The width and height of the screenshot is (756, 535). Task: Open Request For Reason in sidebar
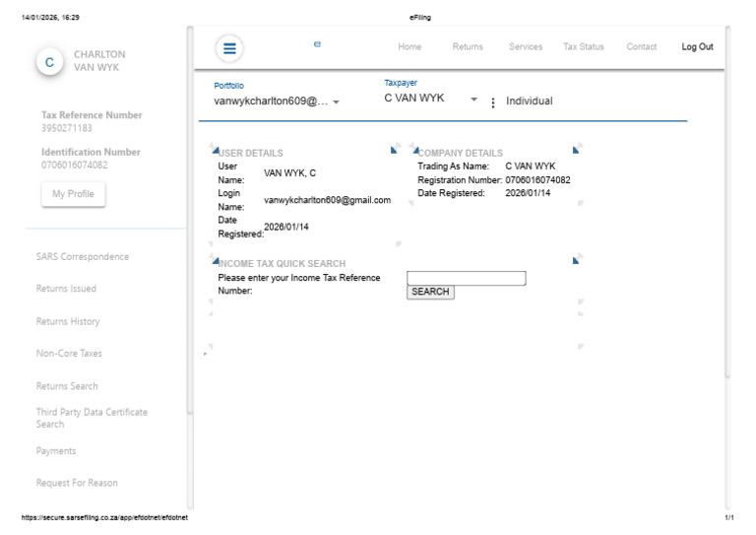77,483
